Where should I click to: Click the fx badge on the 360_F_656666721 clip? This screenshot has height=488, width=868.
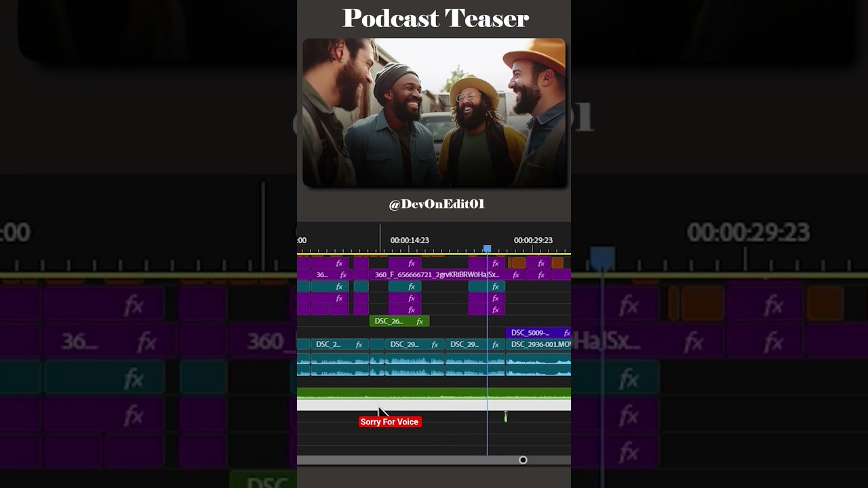[515, 274]
